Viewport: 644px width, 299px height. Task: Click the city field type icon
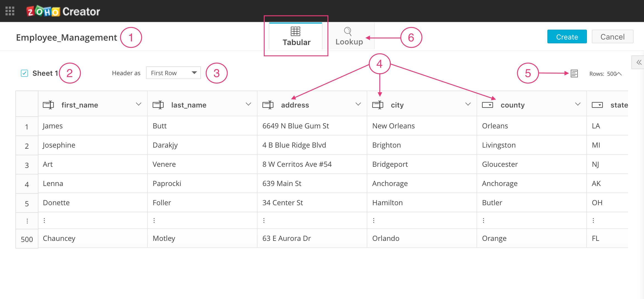click(378, 105)
